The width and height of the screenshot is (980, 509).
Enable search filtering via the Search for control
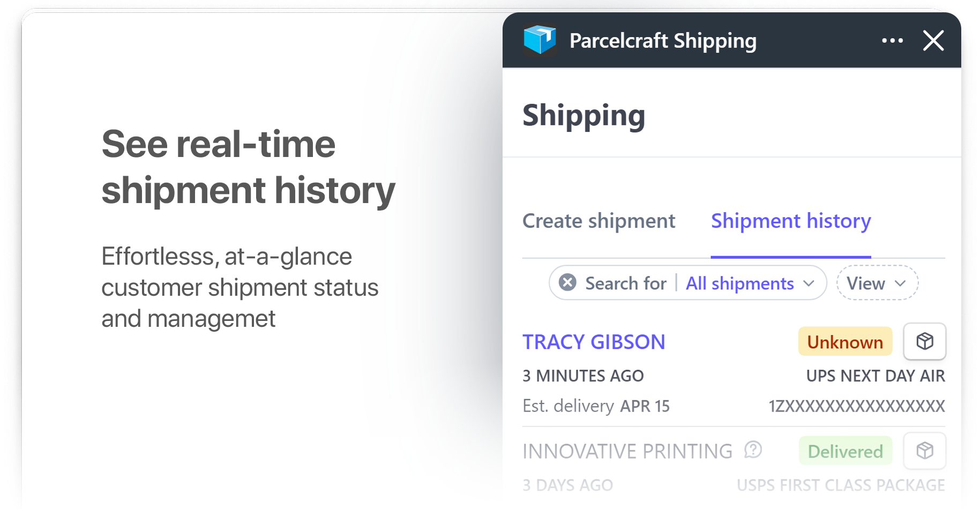pyautogui.click(x=625, y=283)
